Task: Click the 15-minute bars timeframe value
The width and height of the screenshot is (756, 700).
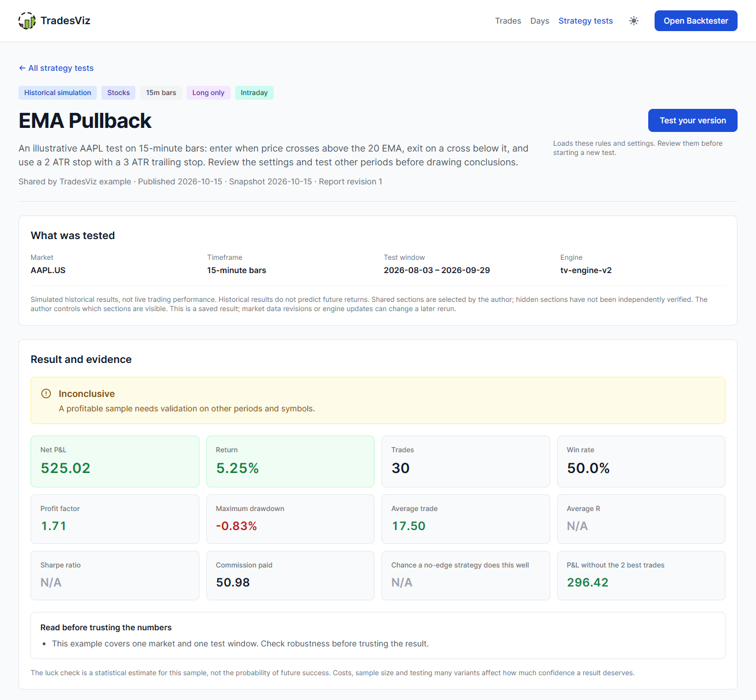Action: point(237,270)
